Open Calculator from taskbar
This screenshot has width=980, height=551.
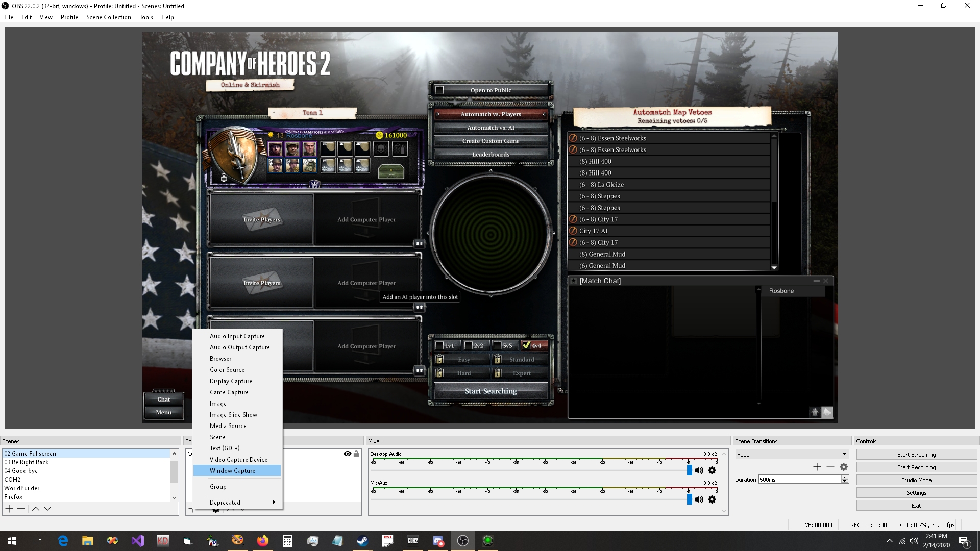click(x=287, y=541)
